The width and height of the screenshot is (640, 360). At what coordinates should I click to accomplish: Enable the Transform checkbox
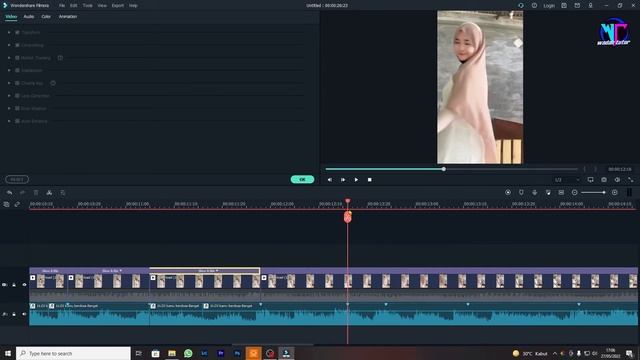(17, 32)
